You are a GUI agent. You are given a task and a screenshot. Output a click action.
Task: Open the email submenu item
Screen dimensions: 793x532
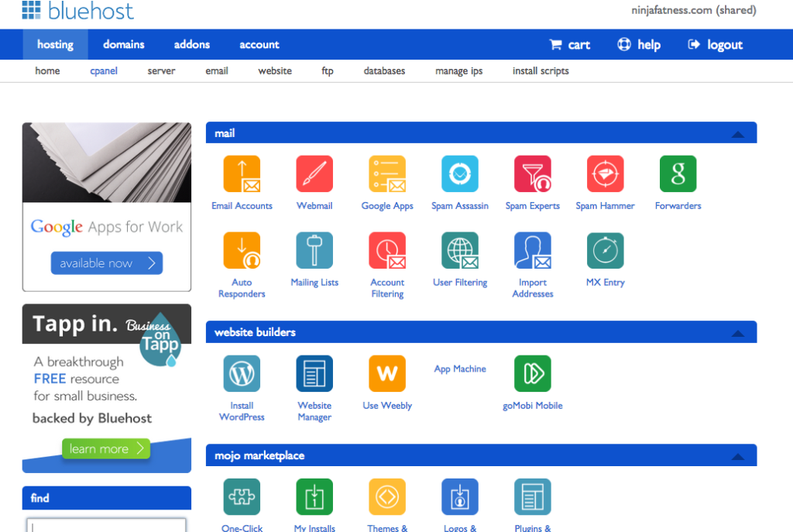click(217, 70)
